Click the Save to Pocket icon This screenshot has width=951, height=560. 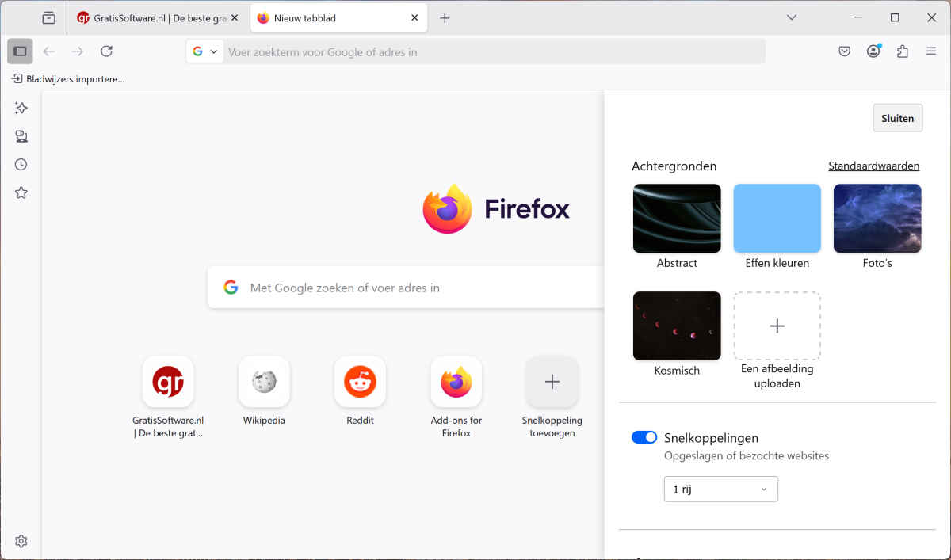(845, 51)
